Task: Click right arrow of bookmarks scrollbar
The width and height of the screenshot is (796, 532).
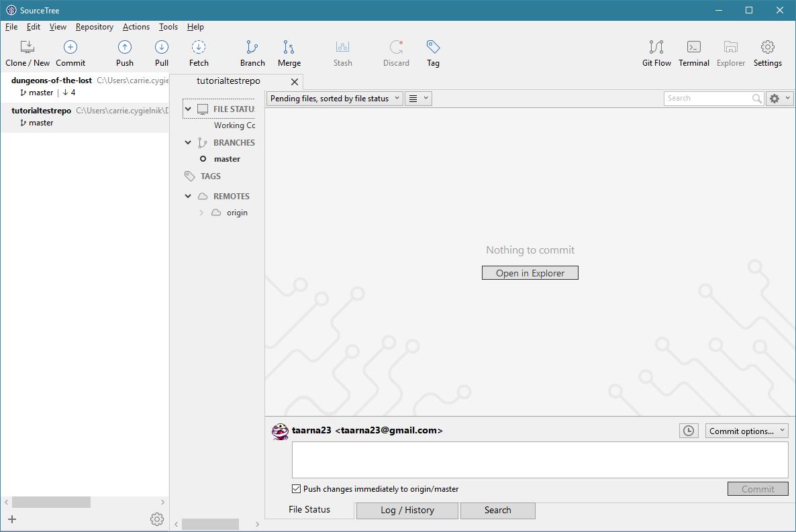Action: (x=162, y=502)
